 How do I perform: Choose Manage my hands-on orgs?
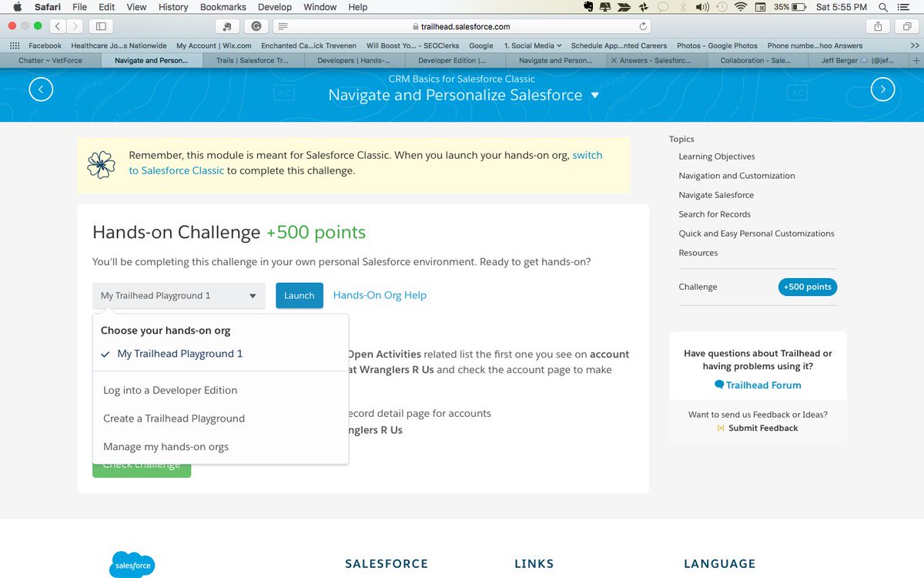click(x=166, y=447)
